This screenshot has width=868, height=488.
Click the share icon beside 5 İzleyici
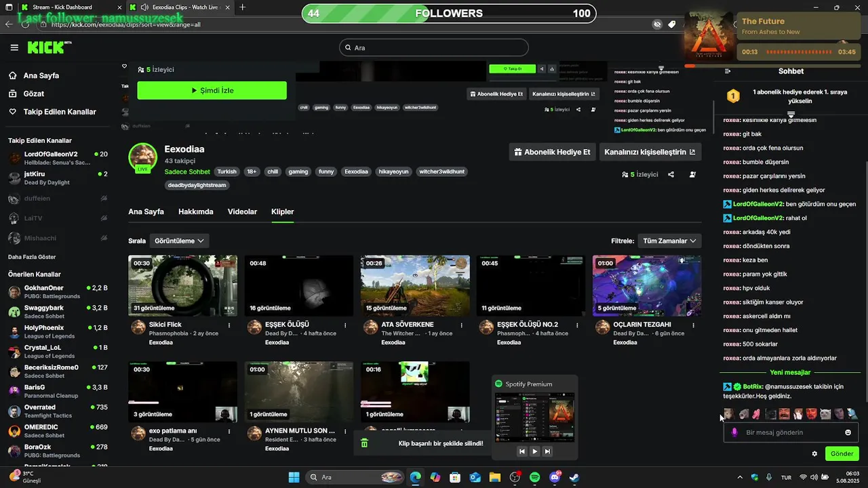[671, 174]
